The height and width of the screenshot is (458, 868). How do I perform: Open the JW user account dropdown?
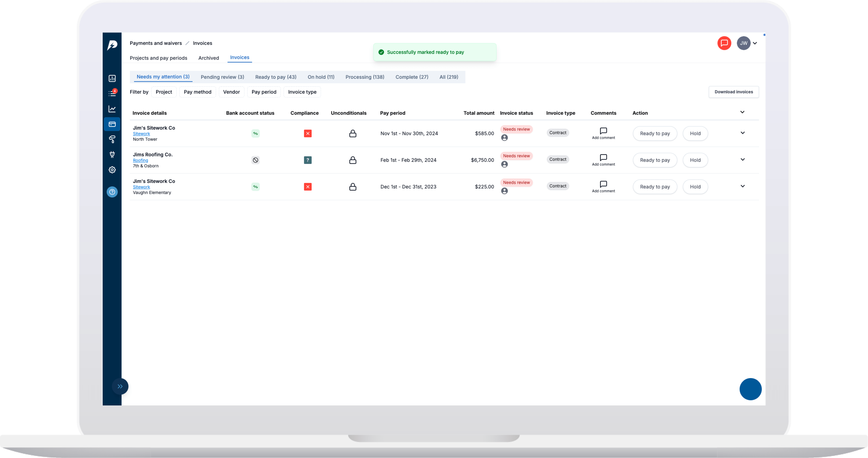747,43
